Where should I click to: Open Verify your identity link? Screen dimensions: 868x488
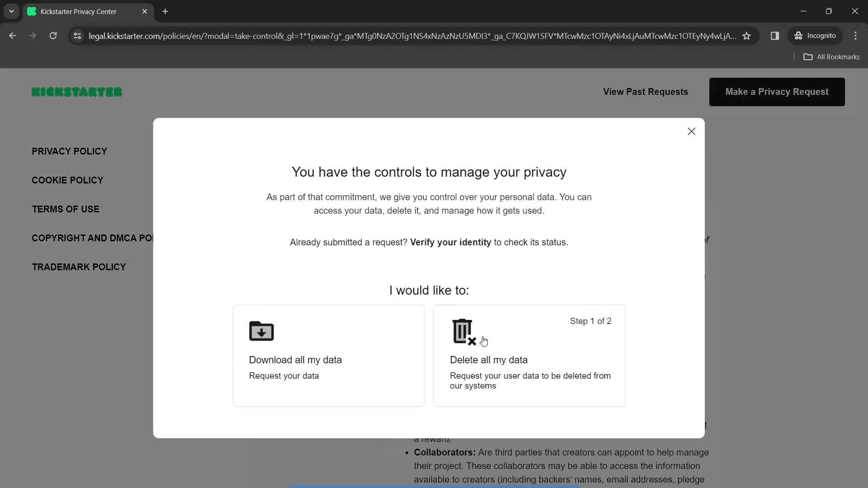(450, 243)
